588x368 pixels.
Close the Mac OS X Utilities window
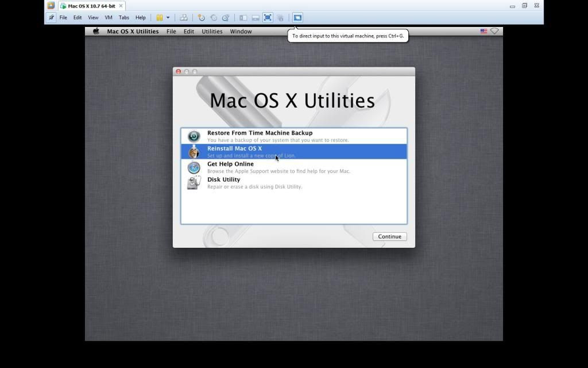click(x=179, y=71)
